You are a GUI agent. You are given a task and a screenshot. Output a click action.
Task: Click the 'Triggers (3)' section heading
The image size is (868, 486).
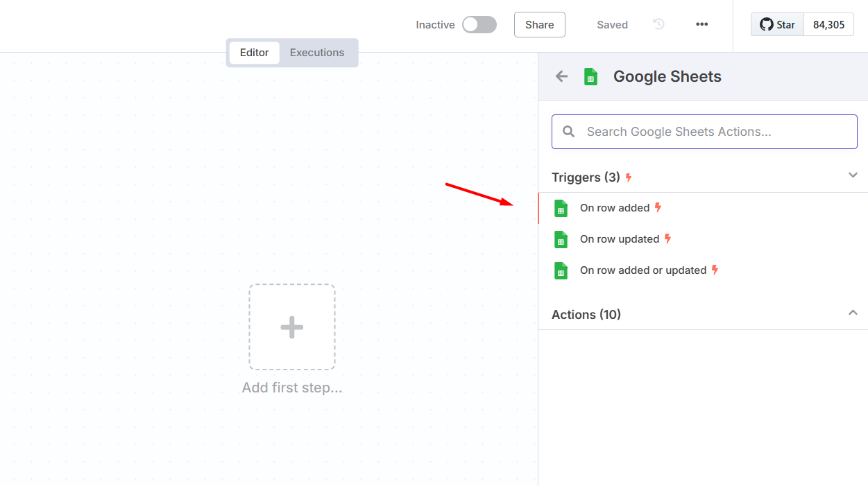[x=586, y=177]
